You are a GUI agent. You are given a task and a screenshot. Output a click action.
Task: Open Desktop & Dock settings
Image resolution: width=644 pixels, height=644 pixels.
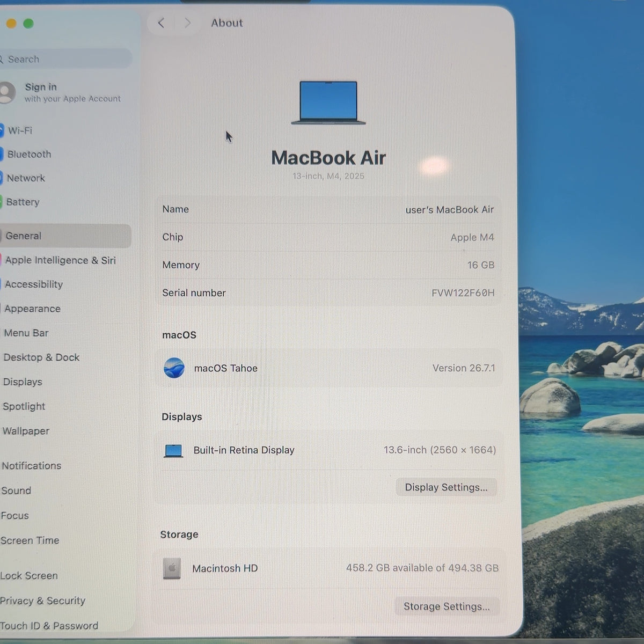41,357
